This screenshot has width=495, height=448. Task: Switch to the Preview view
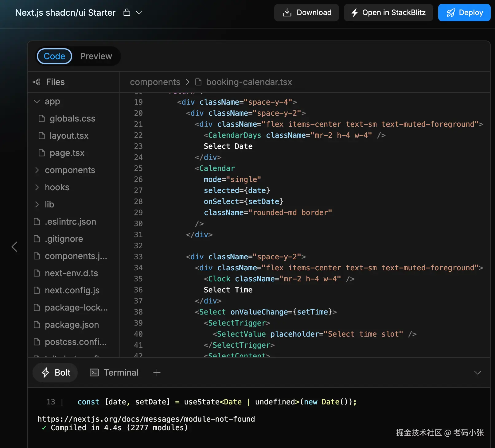pos(96,56)
